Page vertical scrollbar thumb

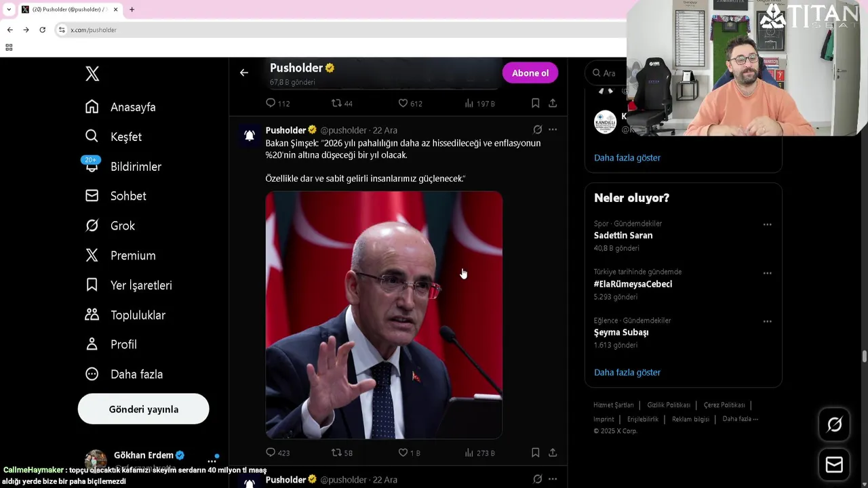pyautogui.click(x=864, y=357)
